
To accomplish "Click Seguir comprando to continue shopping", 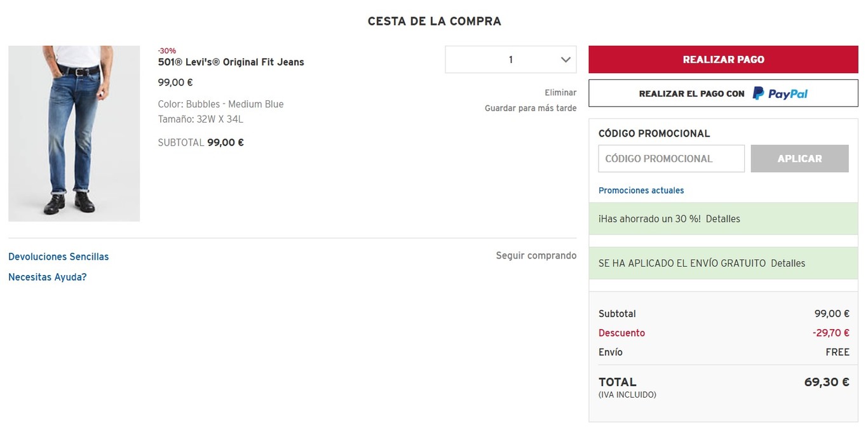I will (536, 256).
